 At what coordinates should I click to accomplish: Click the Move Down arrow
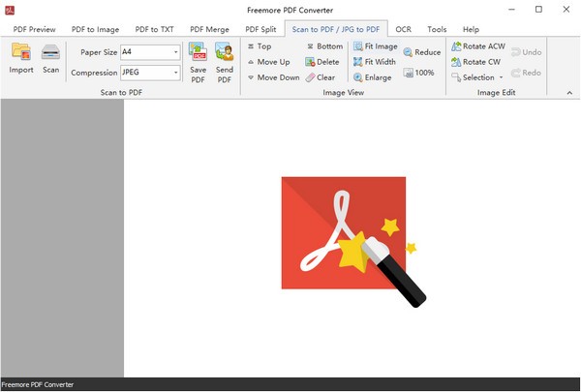point(273,77)
